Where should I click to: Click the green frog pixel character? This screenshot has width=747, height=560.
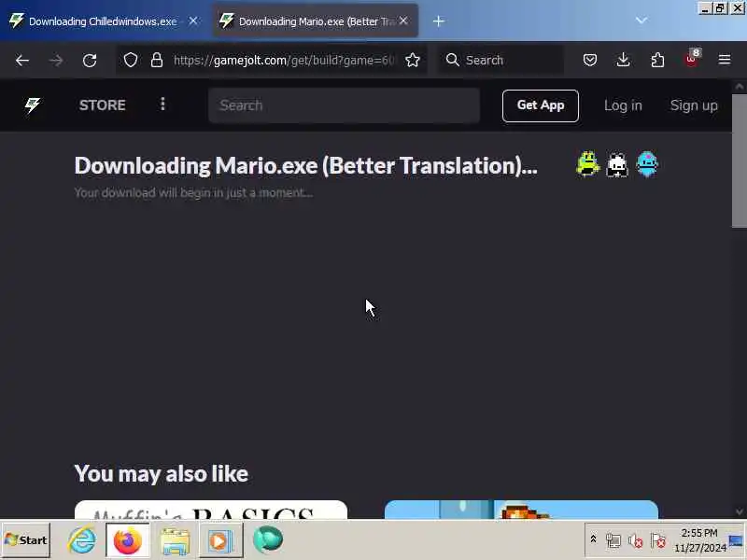[x=588, y=164]
